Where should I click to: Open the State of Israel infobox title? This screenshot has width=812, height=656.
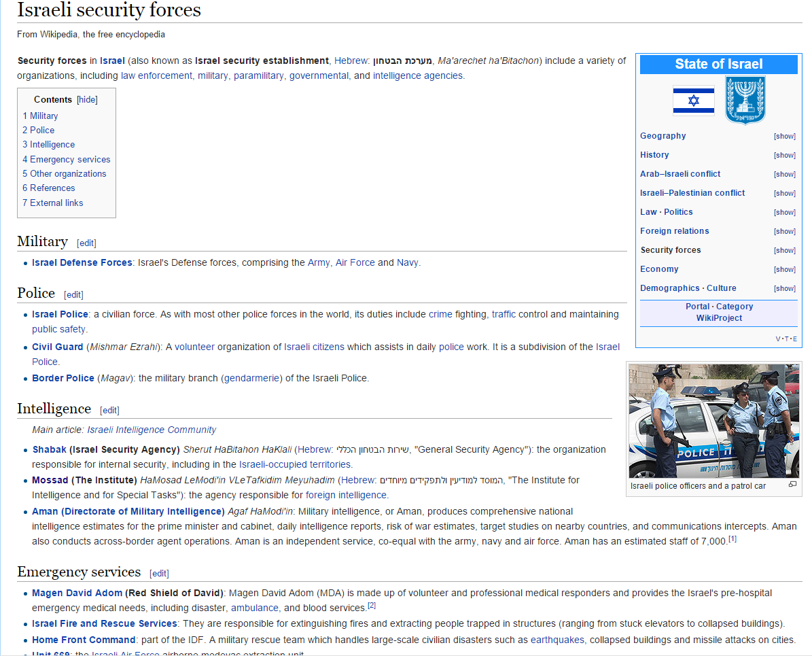(x=719, y=65)
